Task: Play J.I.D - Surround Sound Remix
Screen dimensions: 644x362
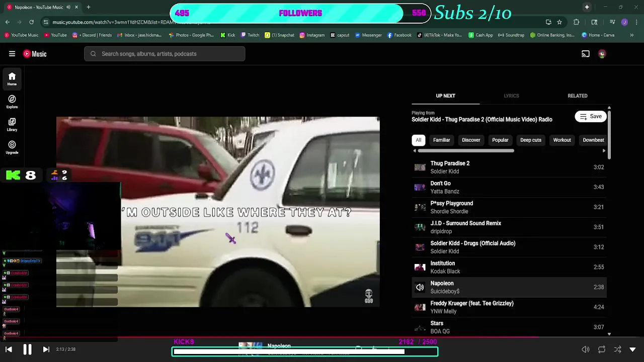Action: [x=509, y=227]
